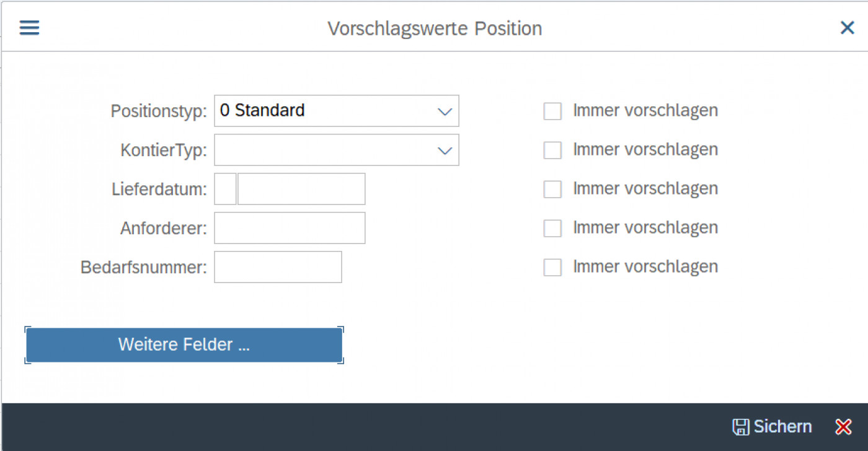Toggle Immer vorschlagen for Lieferdatum
Screen dimensions: 868x451
(x=552, y=189)
